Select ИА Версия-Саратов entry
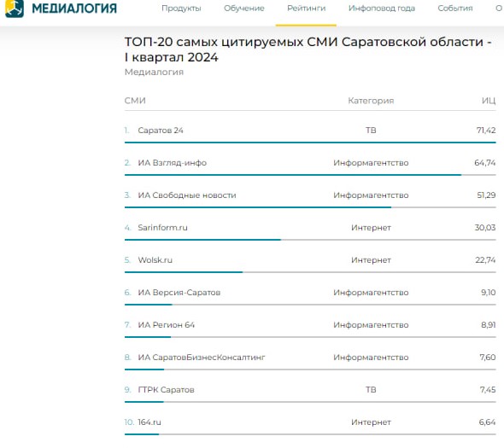 tap(179, 293)
